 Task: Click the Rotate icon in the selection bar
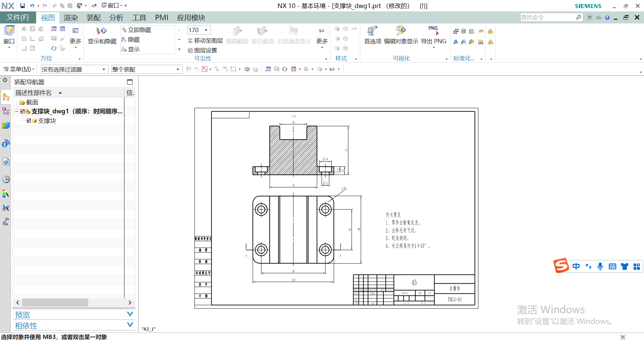click(x=285, y=69)
